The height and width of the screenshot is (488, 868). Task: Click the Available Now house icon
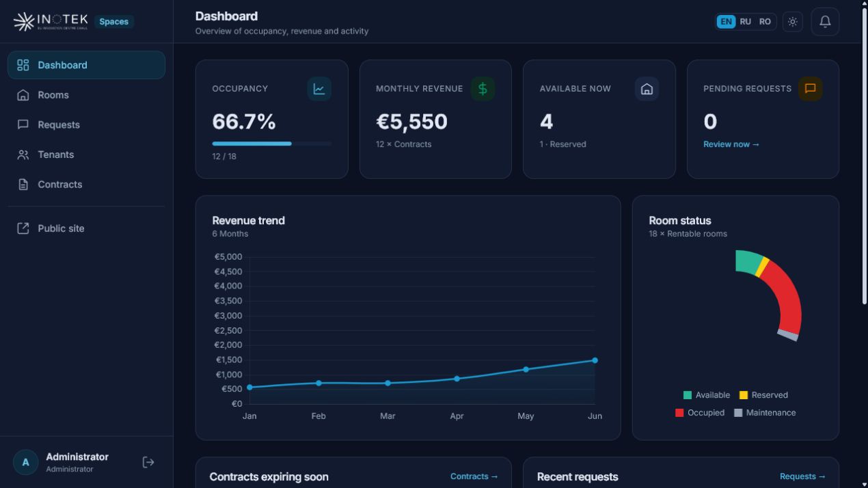click(647, 89)
